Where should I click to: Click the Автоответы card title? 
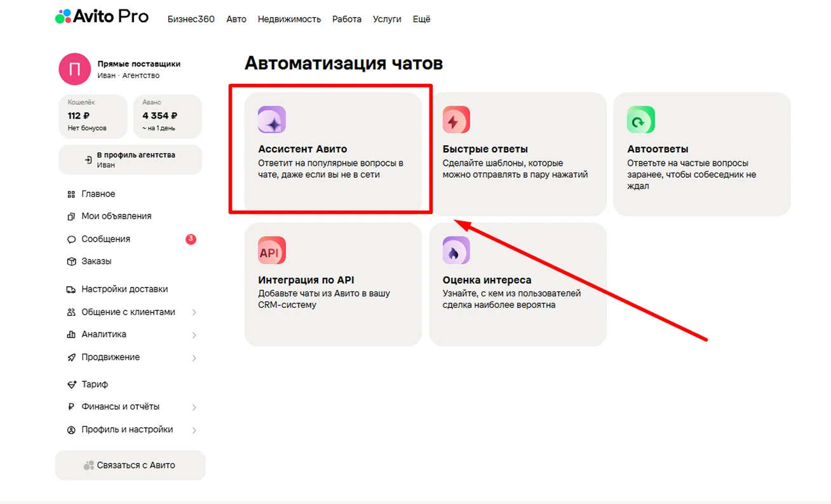658,149
